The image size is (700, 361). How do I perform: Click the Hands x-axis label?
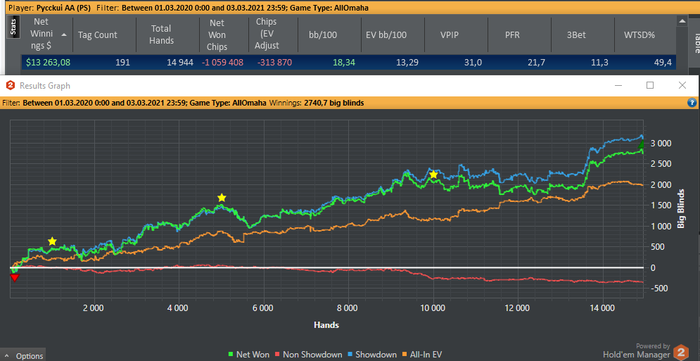(x=326, y=325)
